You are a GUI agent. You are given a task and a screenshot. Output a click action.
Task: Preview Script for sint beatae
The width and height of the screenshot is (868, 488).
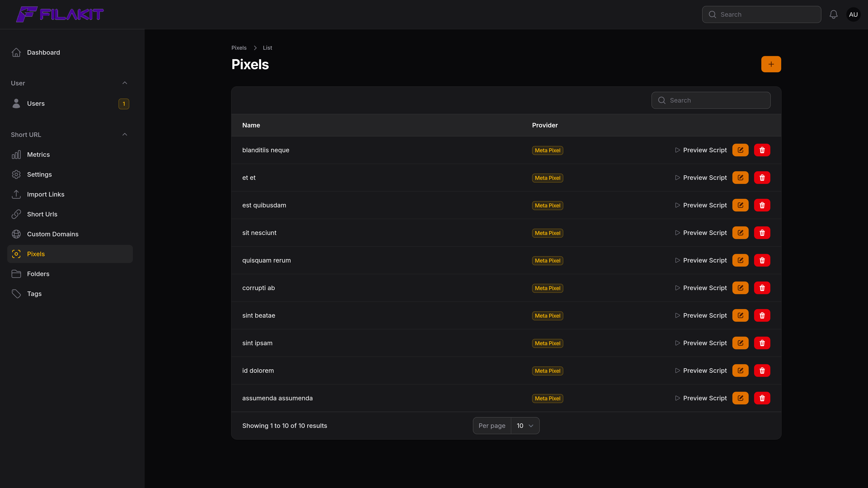[x=701, y=316]
